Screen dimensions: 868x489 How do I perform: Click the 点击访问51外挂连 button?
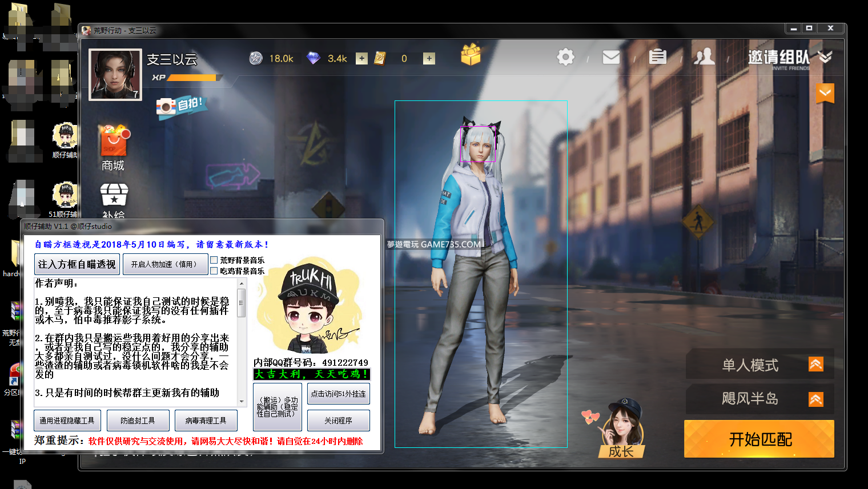pos(339,394)
